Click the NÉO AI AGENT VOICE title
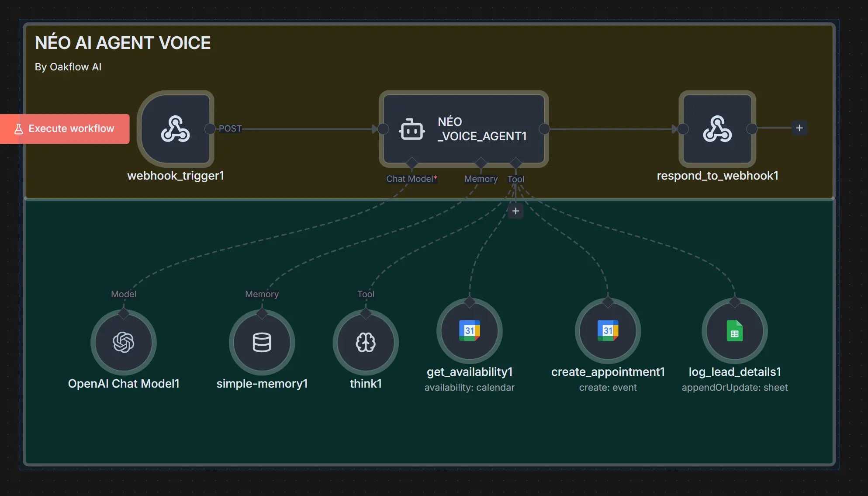The height and width of the screenshot is (496, 868). tap(123, 42)
